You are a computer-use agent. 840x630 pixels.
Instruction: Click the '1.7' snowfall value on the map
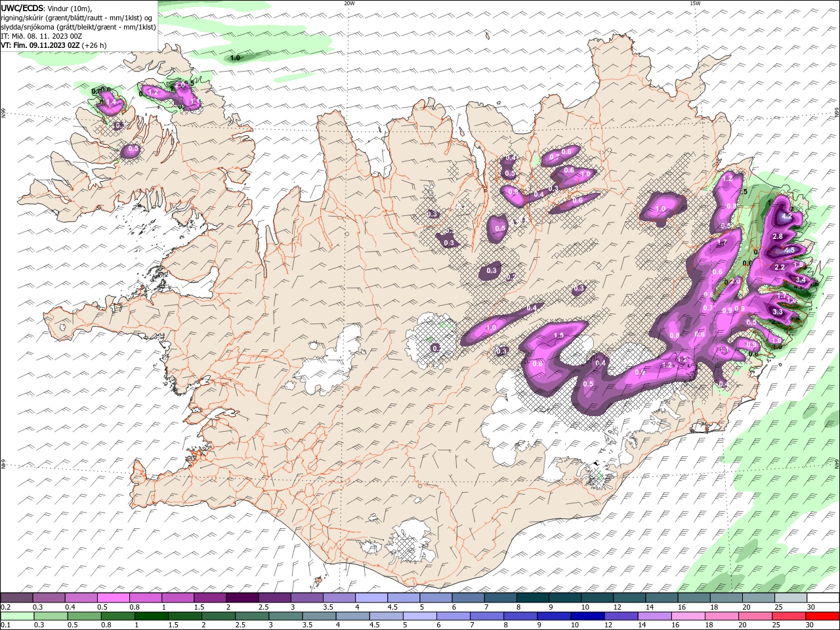[722, 242]
